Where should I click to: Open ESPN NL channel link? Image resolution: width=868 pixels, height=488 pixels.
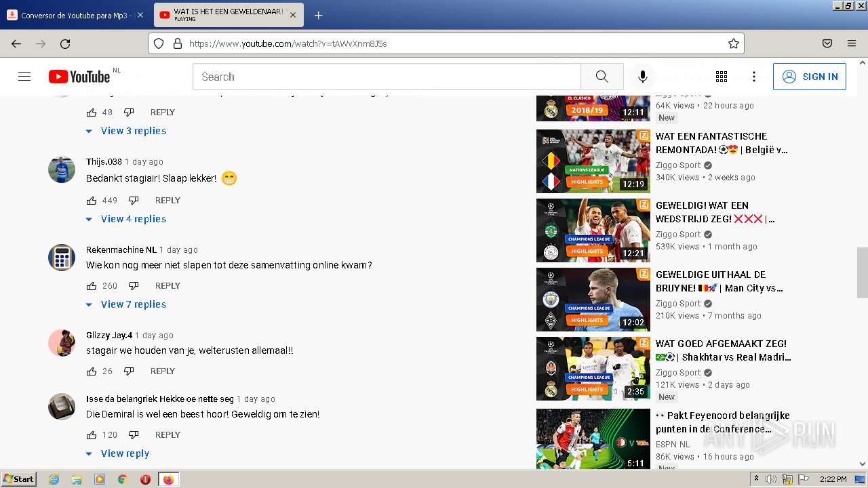pos(673,445)
